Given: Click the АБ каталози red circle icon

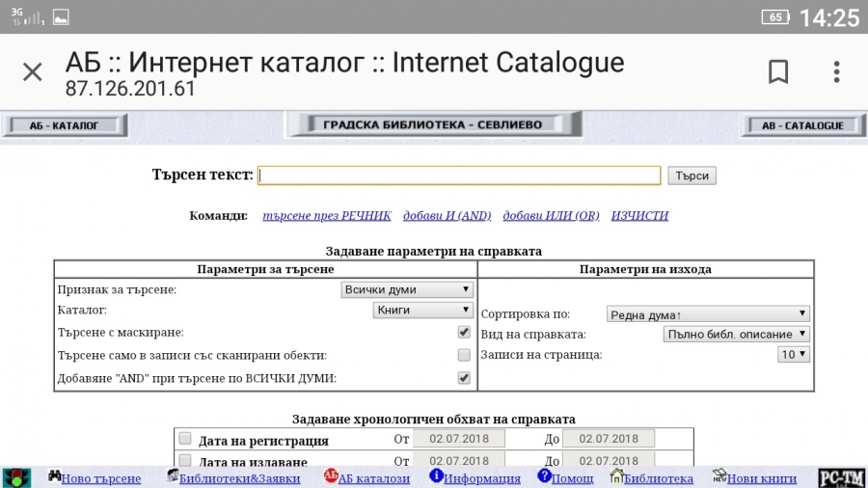Looking at the screenshot, I should pos(331,476).
